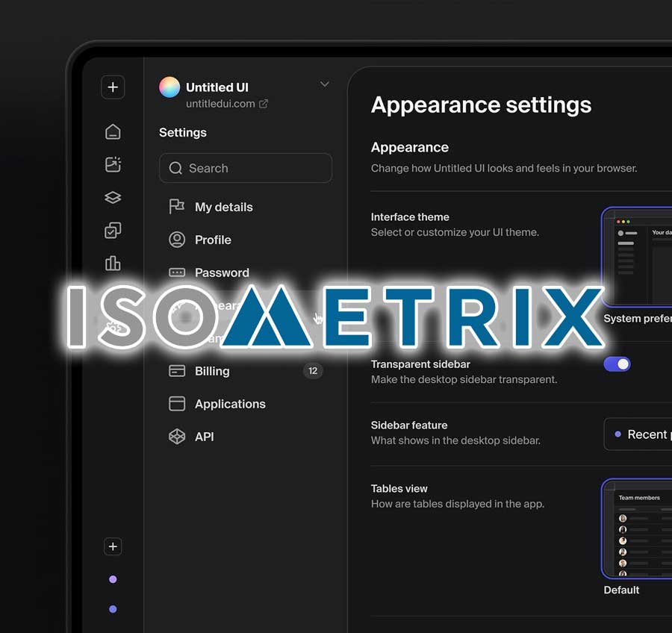Open the checklist tasks icon in the rail
The height and width of the screenshot is (633, 672).
click(113, 230)
